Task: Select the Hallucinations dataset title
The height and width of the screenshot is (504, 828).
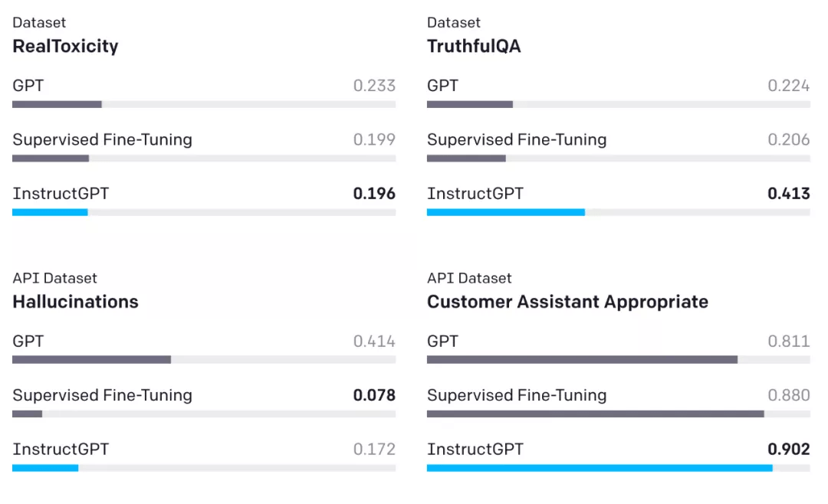Action: pos(75,302)
